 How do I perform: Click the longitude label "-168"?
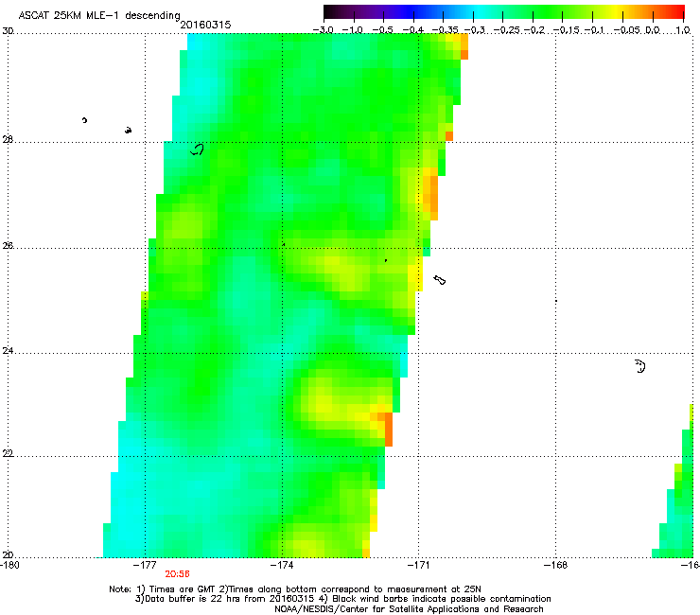555,565
